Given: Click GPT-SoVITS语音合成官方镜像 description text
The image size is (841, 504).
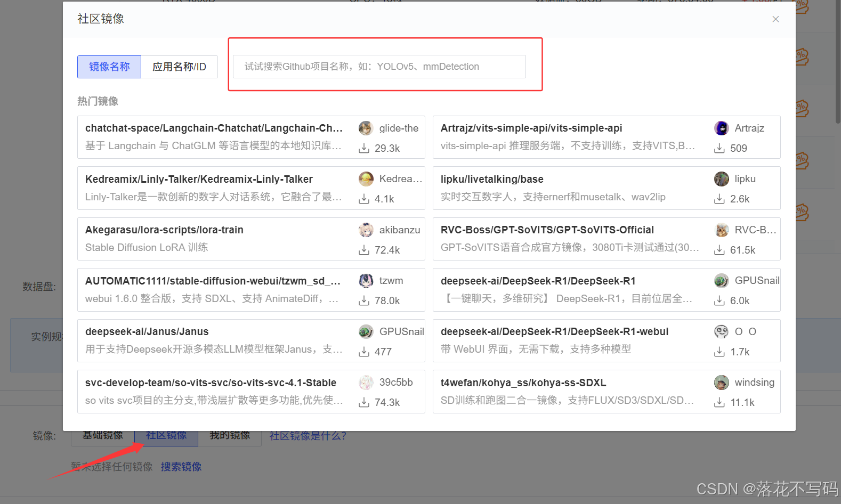Looking at the screenshot, I should coord(570,247).
